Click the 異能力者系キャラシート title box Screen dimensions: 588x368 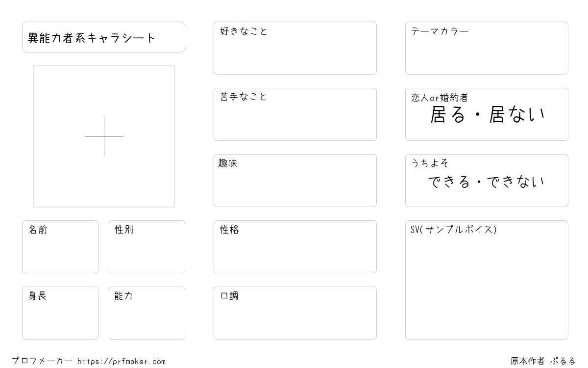103,37
